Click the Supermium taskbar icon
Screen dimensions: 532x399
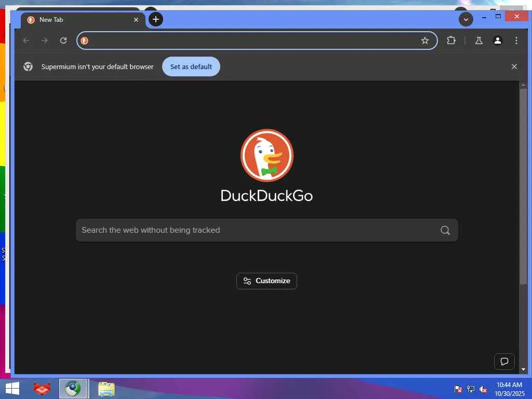coord(74,389)
